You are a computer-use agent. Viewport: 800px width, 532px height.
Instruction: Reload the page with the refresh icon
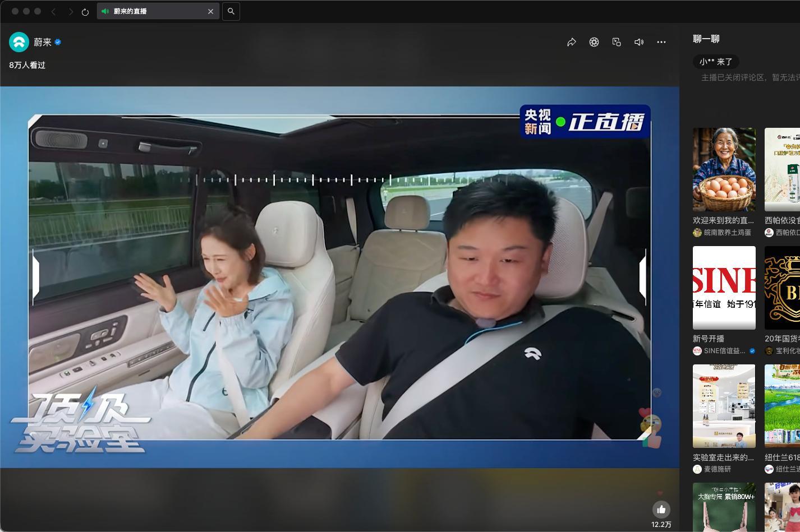85,12
